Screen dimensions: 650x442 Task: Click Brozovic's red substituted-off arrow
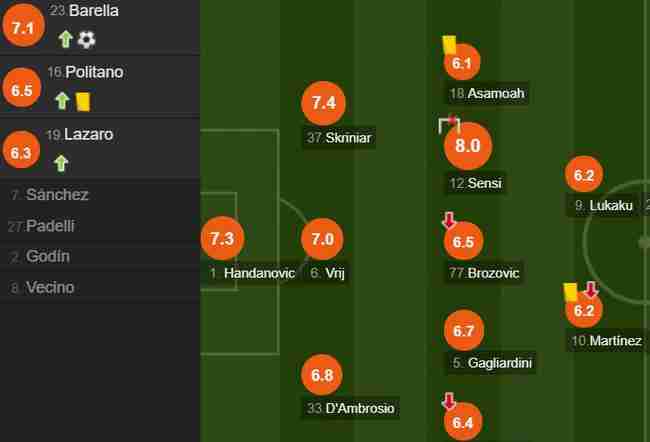pyautogui.click(x=449, y=220)
